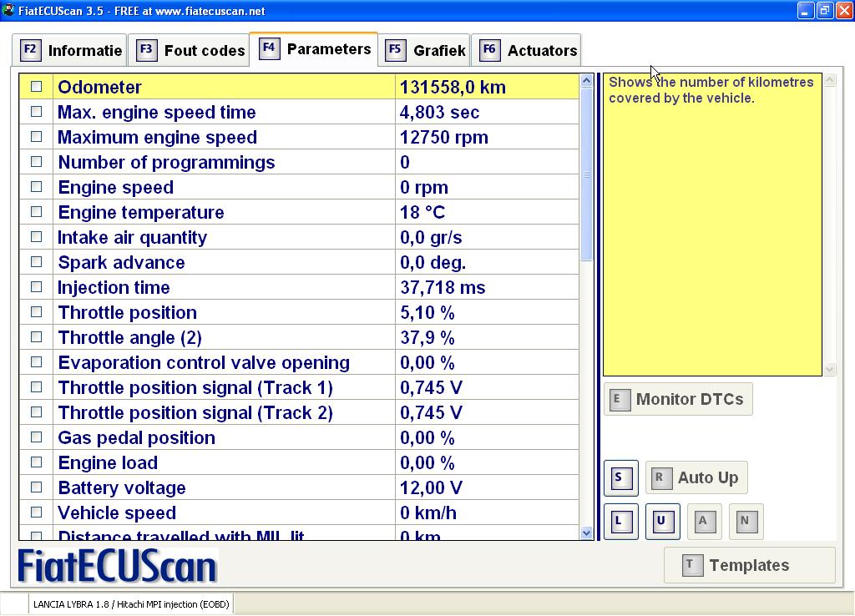
Task: Select the Injection time parameter name
Action: coord(114,288)
